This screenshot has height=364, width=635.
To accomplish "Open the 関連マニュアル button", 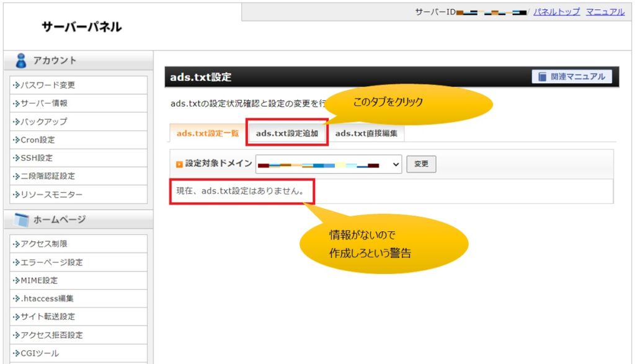I will (x=571, y=77).
